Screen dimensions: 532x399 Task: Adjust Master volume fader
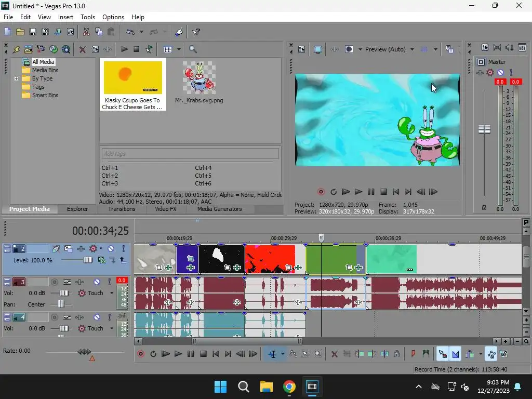pos(484,129)
